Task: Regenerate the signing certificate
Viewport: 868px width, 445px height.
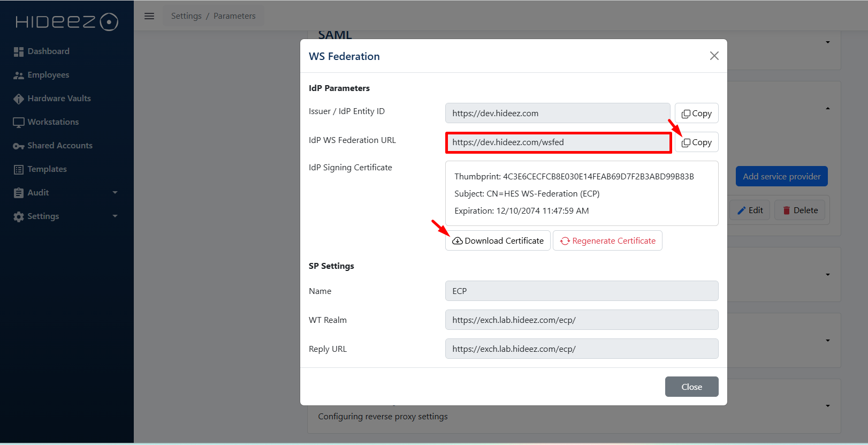Action: [x=607, y=241]
